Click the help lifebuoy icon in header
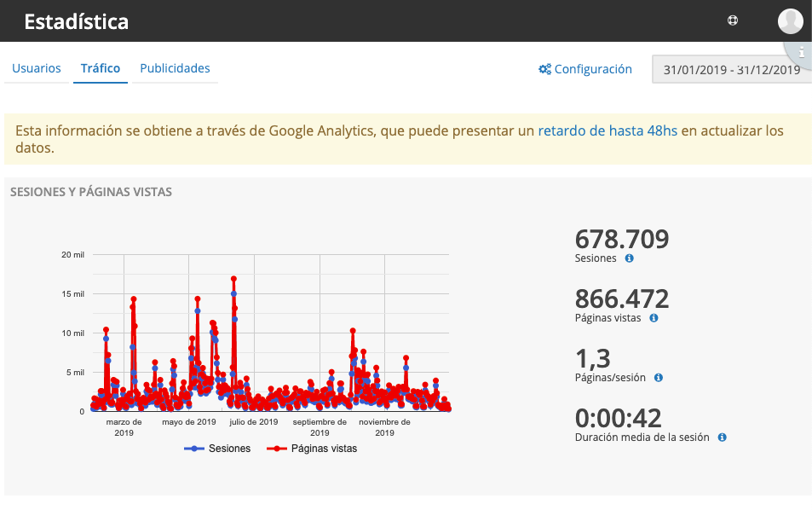This screenshot has width=812, height=510. (732, 20)
